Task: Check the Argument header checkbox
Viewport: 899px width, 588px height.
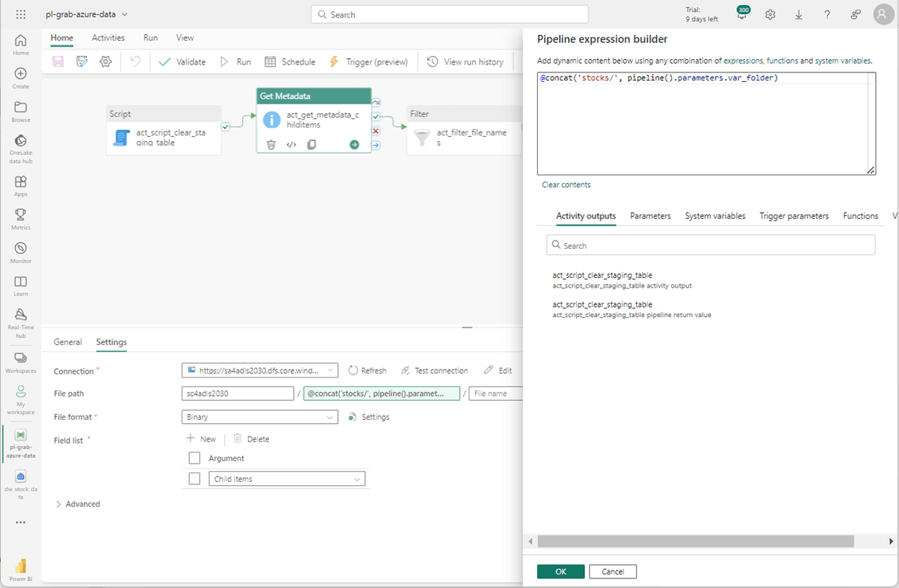Action: point(194,458)
